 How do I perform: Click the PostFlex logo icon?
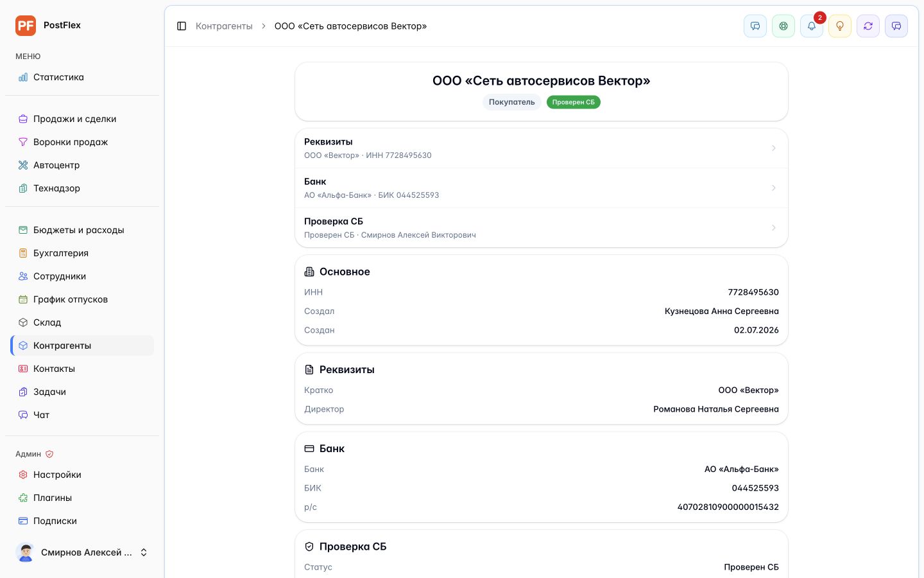click(x=26, y=26)
